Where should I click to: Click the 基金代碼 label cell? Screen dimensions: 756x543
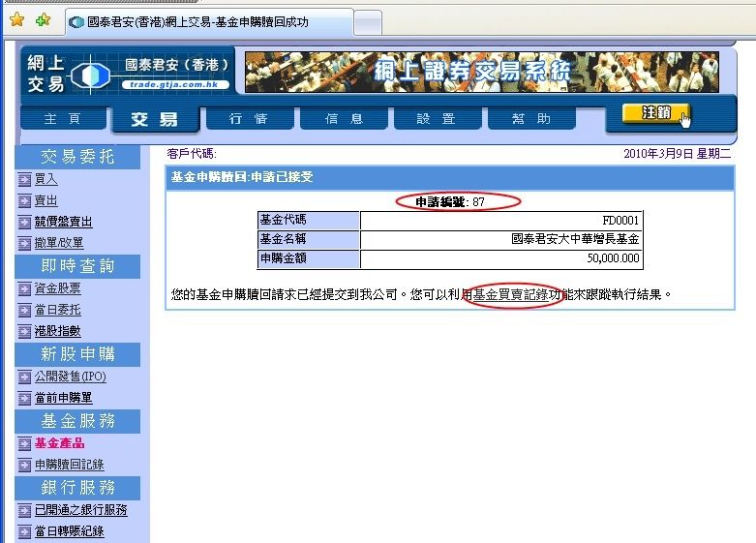(x=309, y=221)
